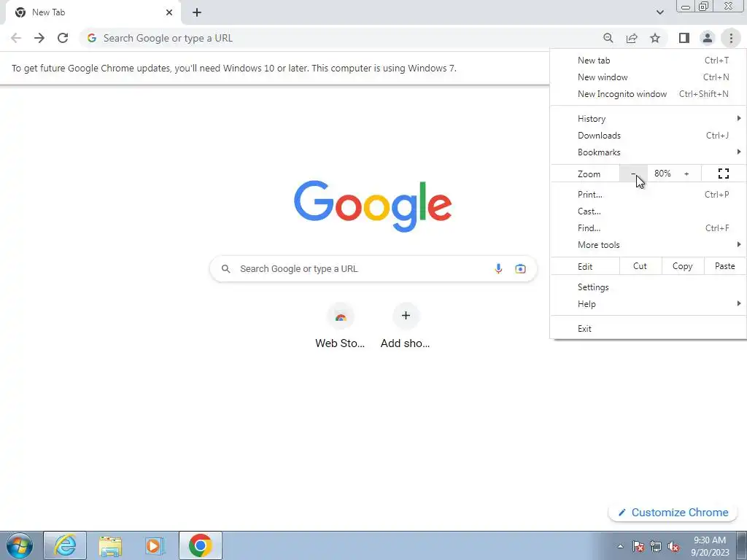
Task: Open the profile avatar icon
Action: 708,38
